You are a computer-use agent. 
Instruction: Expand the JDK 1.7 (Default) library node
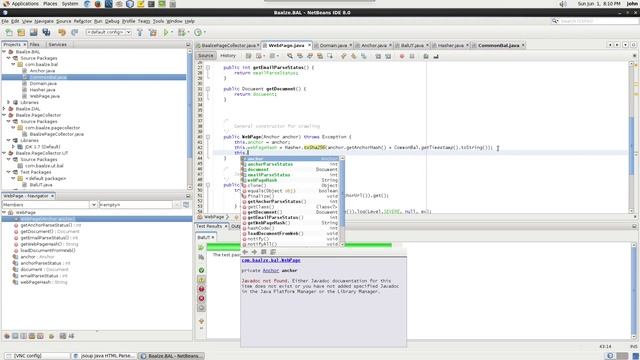coord(13,147)
